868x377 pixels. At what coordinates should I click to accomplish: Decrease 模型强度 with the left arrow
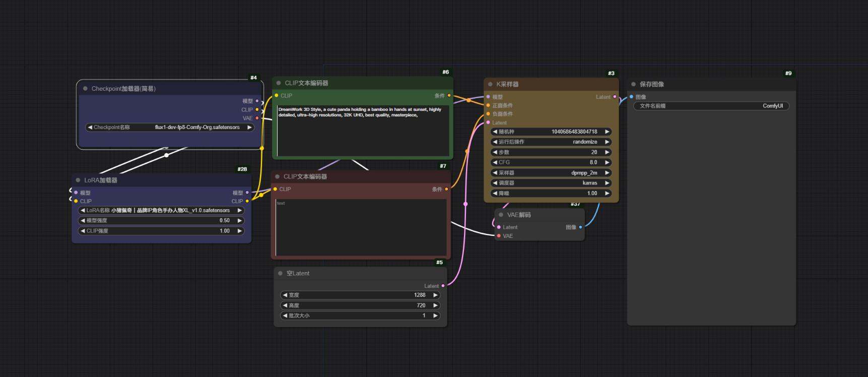(83, 220)
